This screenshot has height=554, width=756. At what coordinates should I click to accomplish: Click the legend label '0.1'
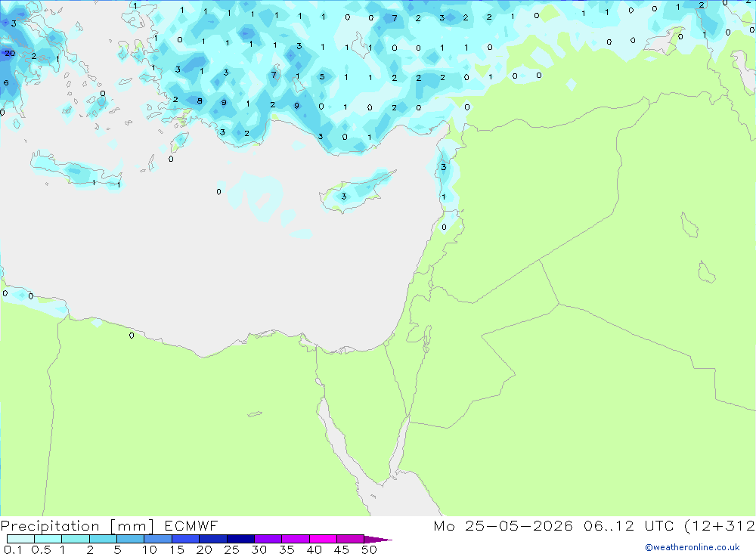click(x=13, y=549)
